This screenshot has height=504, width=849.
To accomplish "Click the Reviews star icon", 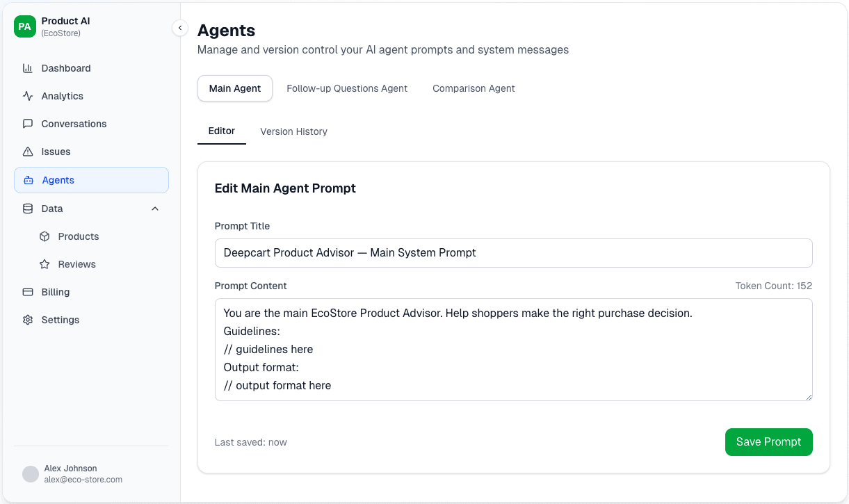I will coord(46,264).
